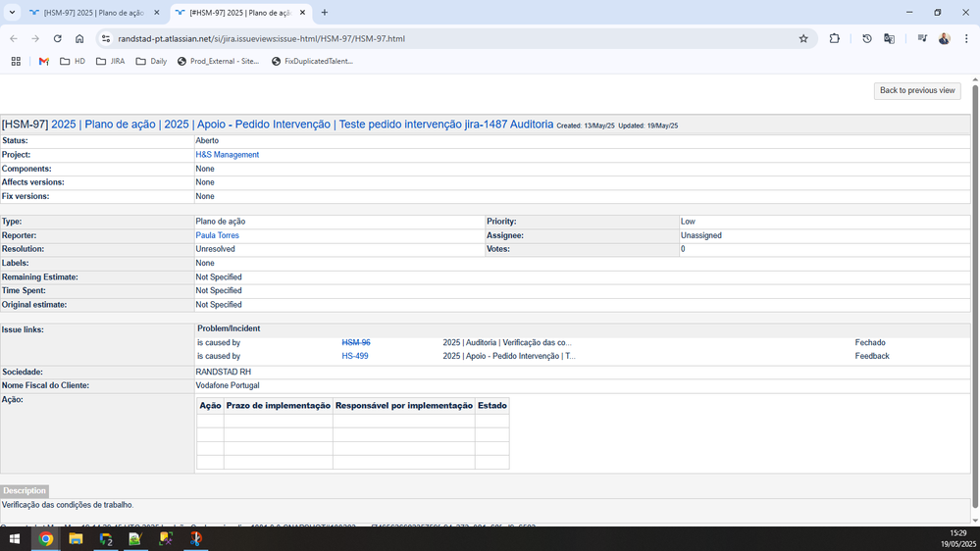Open Gmail bookmark icon
This screenshot has height=551, width=980.
point(44,61)
